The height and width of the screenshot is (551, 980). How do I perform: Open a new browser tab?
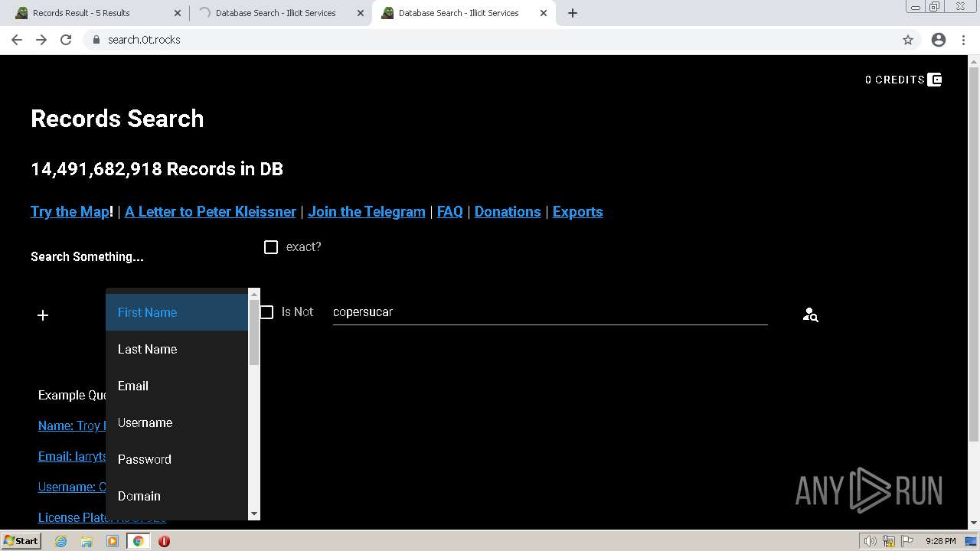[573, 13]
